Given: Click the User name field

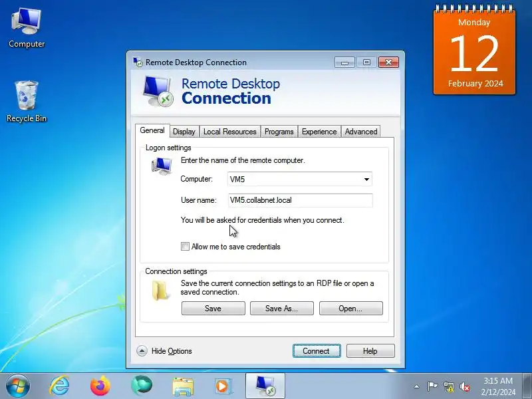Looking at the screenshot, I should (x=301, y=200).
